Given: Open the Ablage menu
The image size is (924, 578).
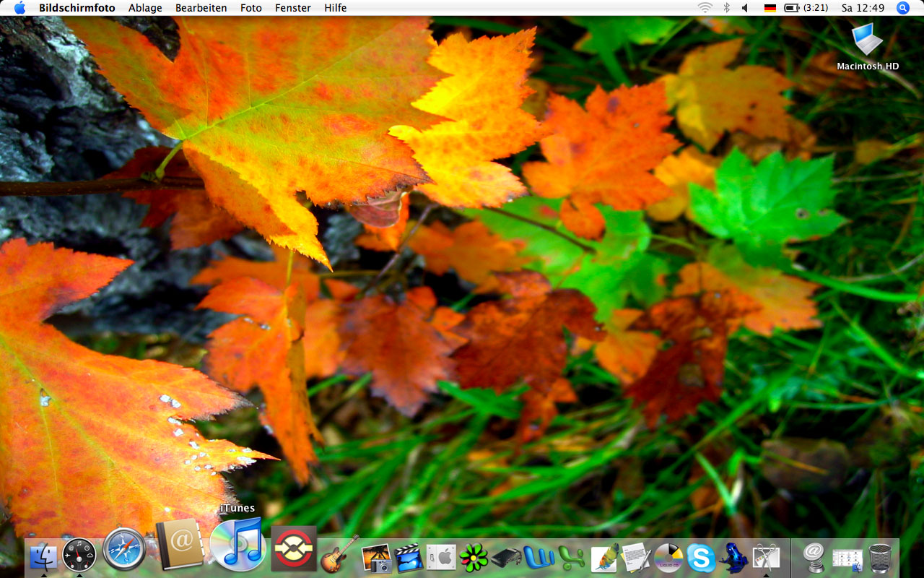Looking at the screenshot, I should point(145,8).
